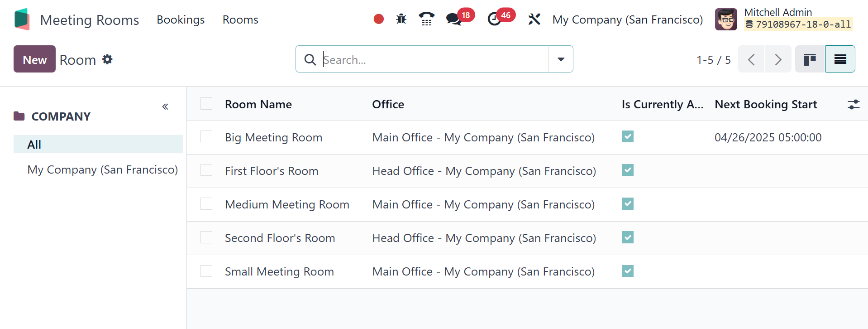Open the conversations messages icon
Image resolution: width=868 pixels, height=329 pixels.
click(453, 19)
